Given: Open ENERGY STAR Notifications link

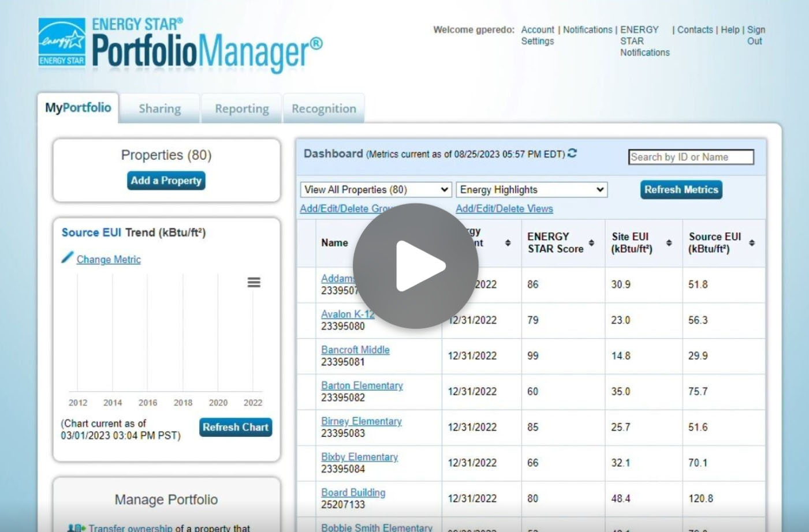Looking at the screenshot, I should pyautogui.click(x=644, y=41).
